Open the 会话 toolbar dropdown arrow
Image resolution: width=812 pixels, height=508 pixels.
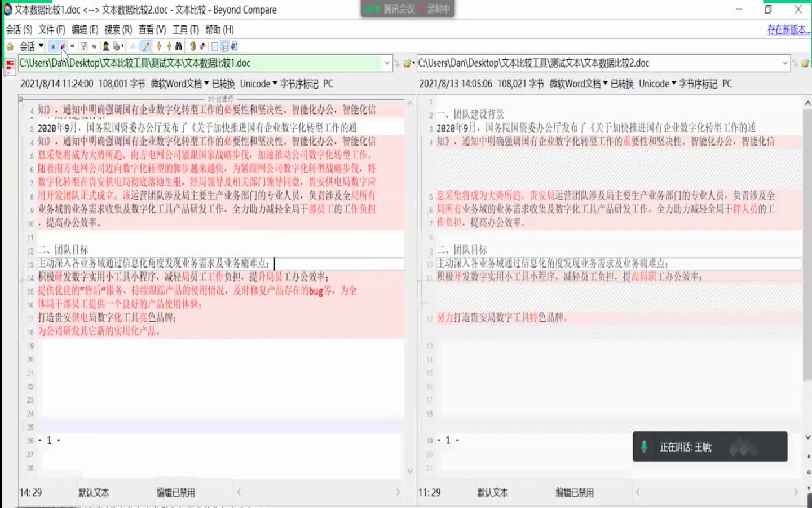click(41, 46)
